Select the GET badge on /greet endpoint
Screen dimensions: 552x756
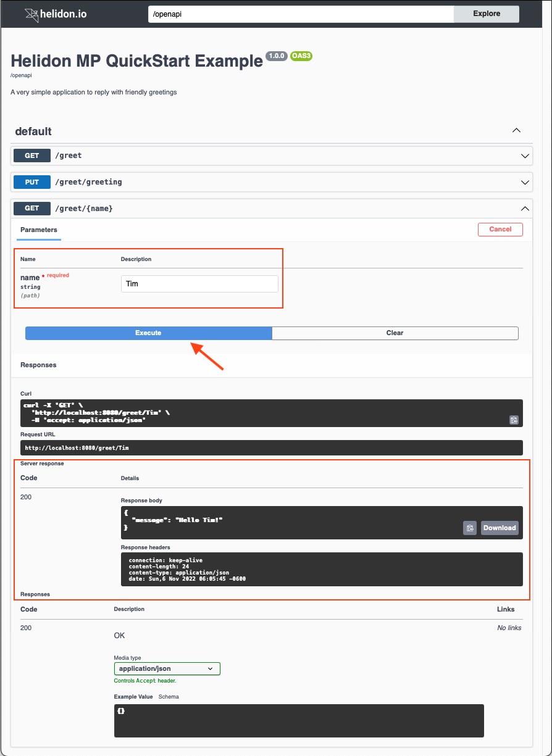click(x=31, y=156)
